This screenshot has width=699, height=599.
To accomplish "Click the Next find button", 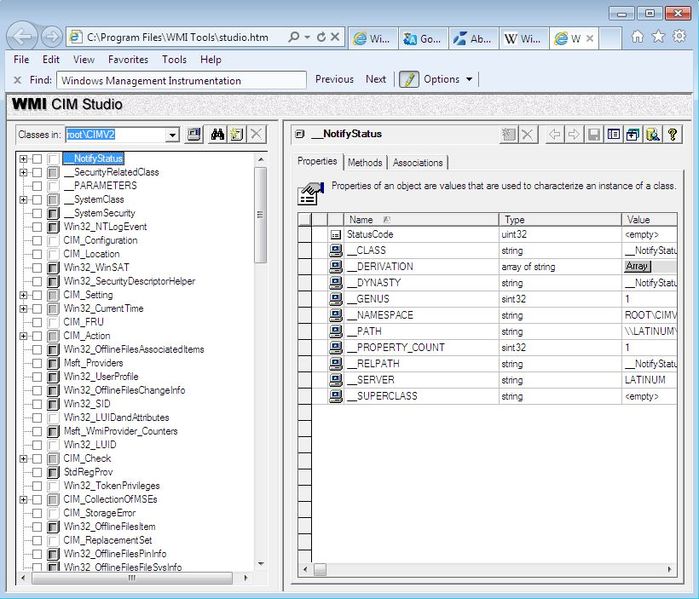I will coord(376,79).
